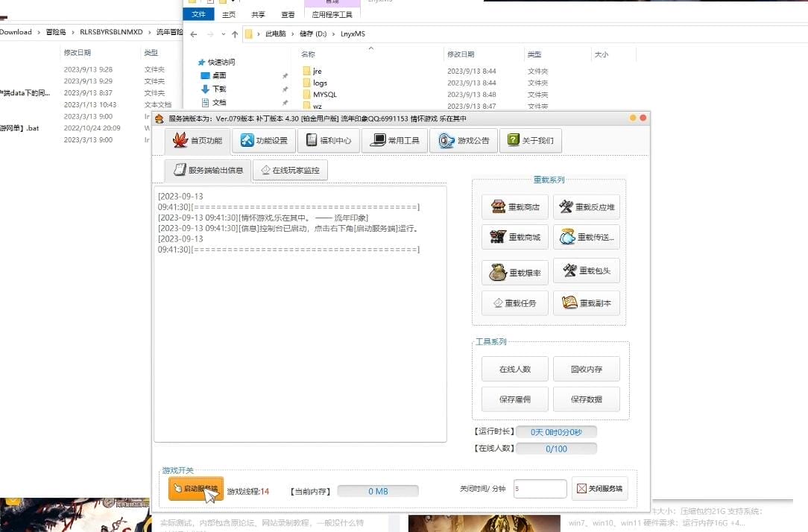This screenshot has width=808, height=532.
Task: Sort by 名称 column in LnyxMS Explorer
Action: tap(308, 54)
